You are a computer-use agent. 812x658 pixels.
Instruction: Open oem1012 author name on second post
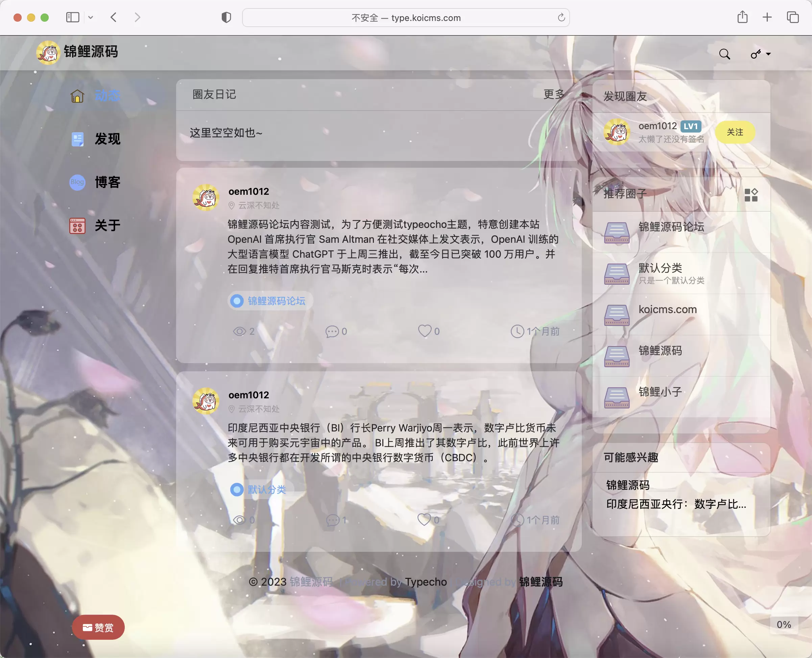[x=248, y=395]
